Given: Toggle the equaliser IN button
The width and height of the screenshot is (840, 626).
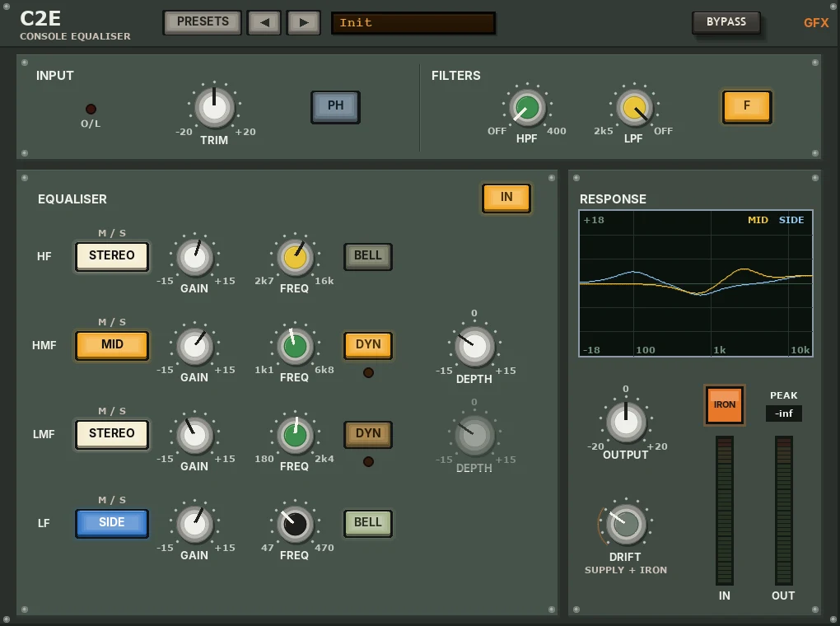Looking at the screenshot, I should tap(506, 198).
